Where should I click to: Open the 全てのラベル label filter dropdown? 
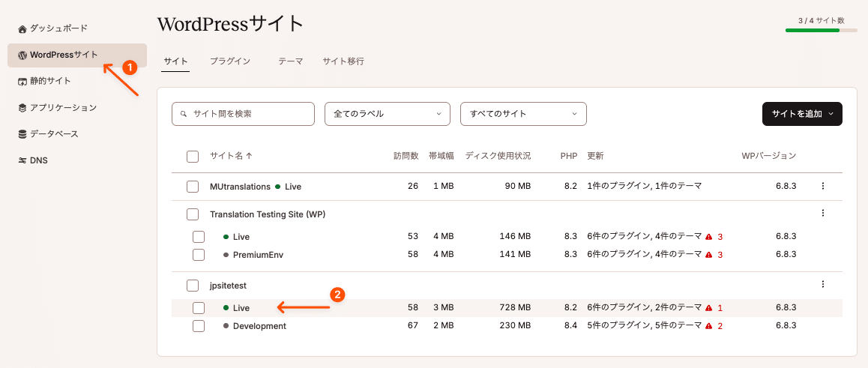pos(387,114)
